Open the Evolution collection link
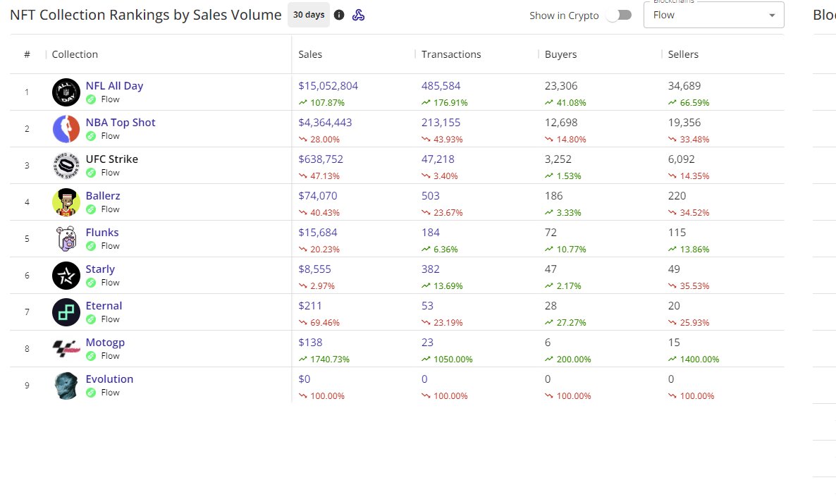This screenshot has width=836, height=504. pos(109,379)
